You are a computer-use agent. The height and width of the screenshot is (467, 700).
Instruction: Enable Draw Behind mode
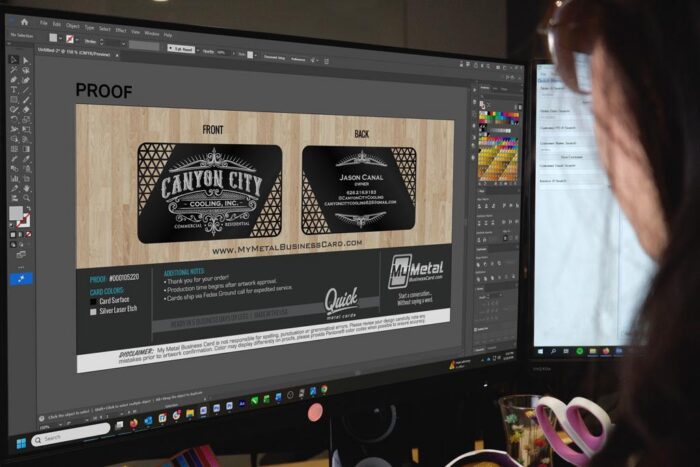[x=21, y=245]
